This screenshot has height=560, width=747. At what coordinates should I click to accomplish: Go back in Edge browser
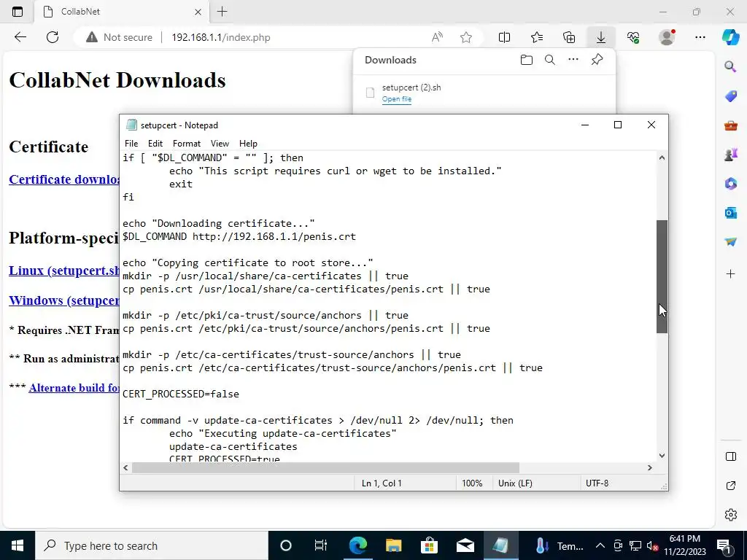point(20,37)
